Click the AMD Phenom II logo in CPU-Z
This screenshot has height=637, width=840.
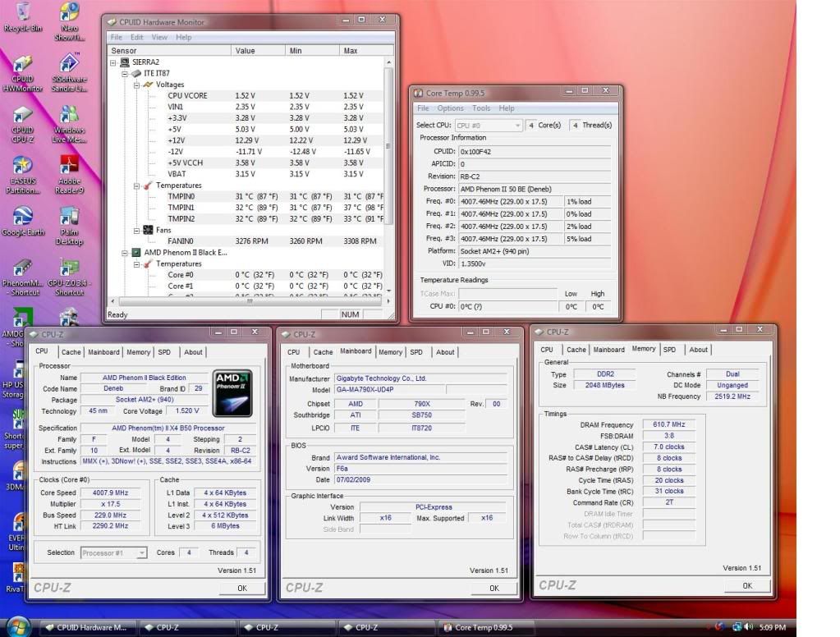tap(232, 393)
